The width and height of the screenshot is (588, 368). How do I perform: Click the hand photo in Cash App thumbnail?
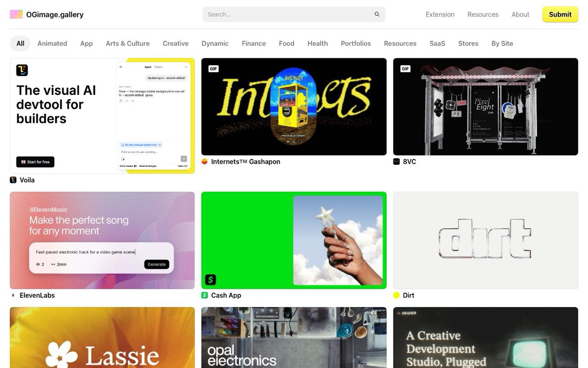point(338,240)
